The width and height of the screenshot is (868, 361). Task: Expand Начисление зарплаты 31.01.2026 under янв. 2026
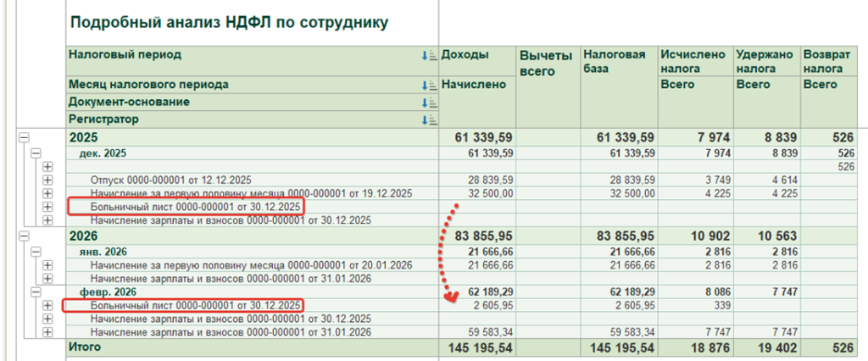(47, 278)
